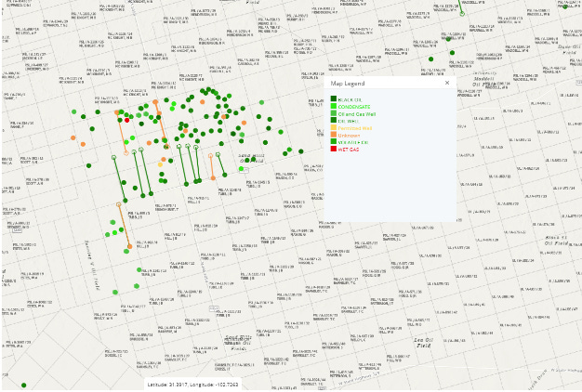The image size is (582, 392).
Task: Select the VOLATILE OIL legend label
Action: (353, 142)
